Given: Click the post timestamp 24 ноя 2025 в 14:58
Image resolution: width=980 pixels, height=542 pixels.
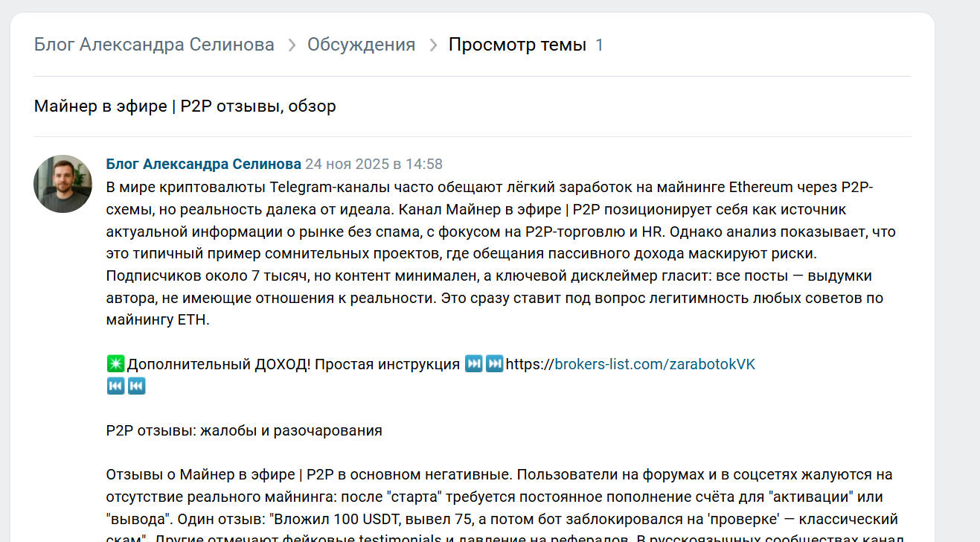Looking at the screenshot, I should tap(374, 164).
